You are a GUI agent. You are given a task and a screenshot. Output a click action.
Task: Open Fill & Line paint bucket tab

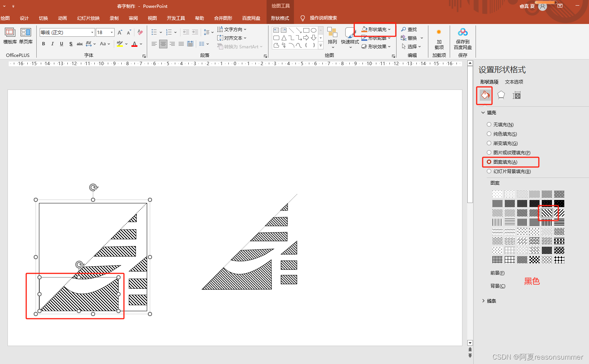(x=485, y=95)
